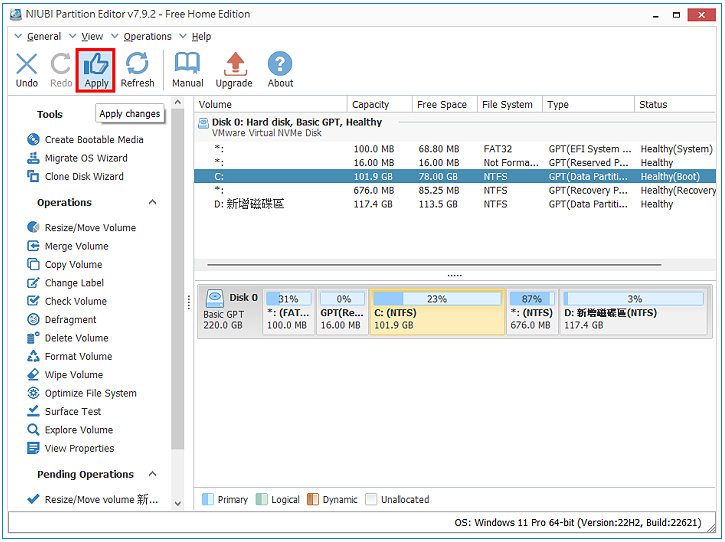Click the Unallocated legend swatch

(371, 499)
